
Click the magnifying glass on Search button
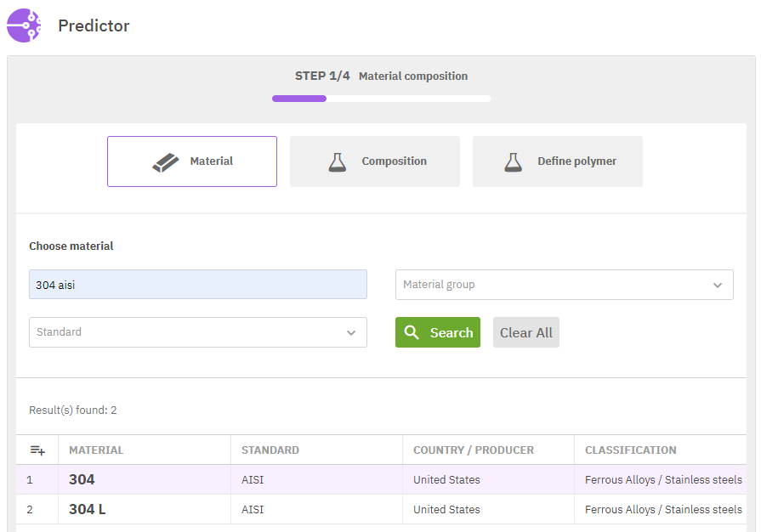[x=412, y=332]
